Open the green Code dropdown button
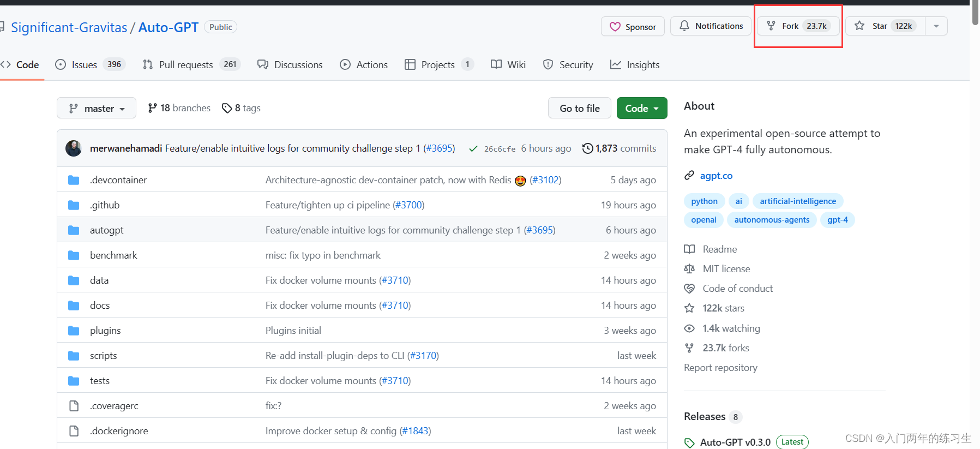Screen dimensions: 980x449 (x=642, y=108)
